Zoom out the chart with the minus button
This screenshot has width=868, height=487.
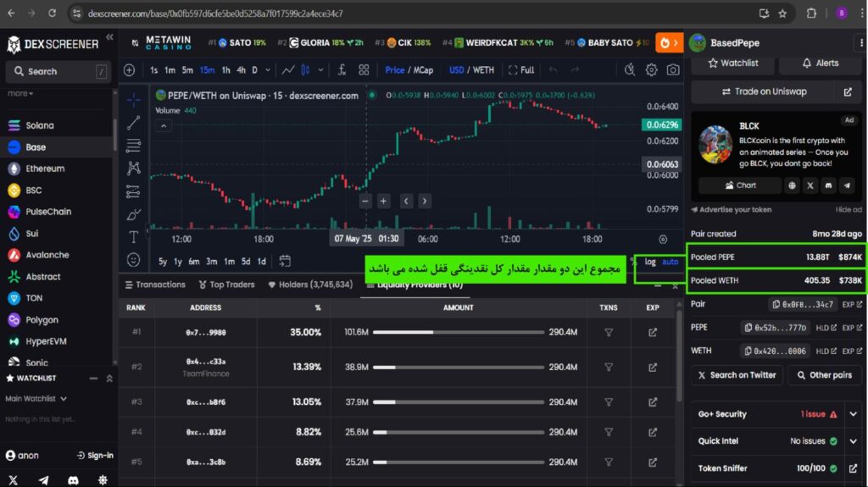(364, 202)
